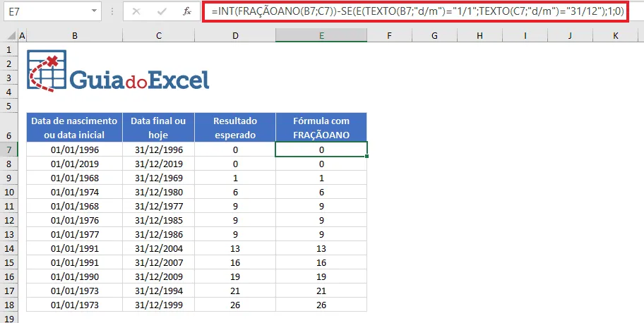The width and height of the screenshot is (644, 323).
Task: Select row 18 header
Action: click(x=9, y=305)
